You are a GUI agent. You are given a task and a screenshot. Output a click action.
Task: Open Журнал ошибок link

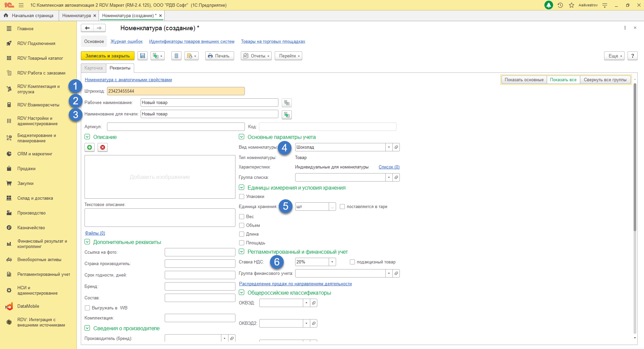(x=126, y=42)
